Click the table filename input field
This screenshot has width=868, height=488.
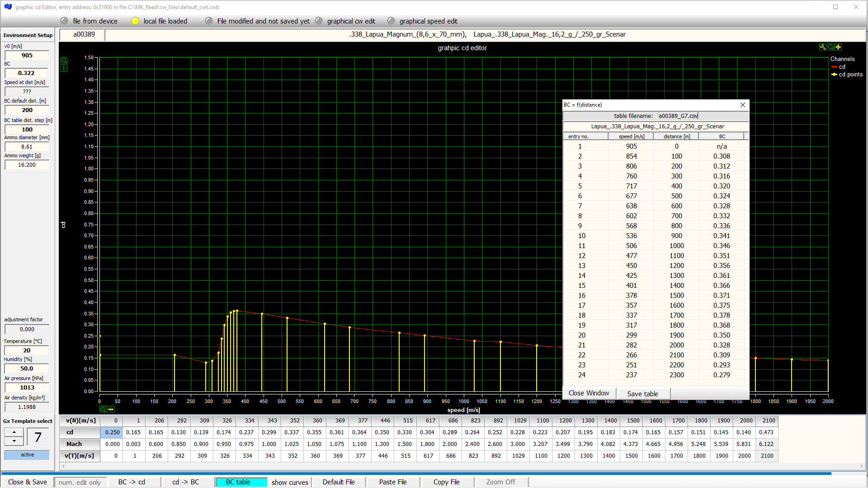tap(678, 116)
